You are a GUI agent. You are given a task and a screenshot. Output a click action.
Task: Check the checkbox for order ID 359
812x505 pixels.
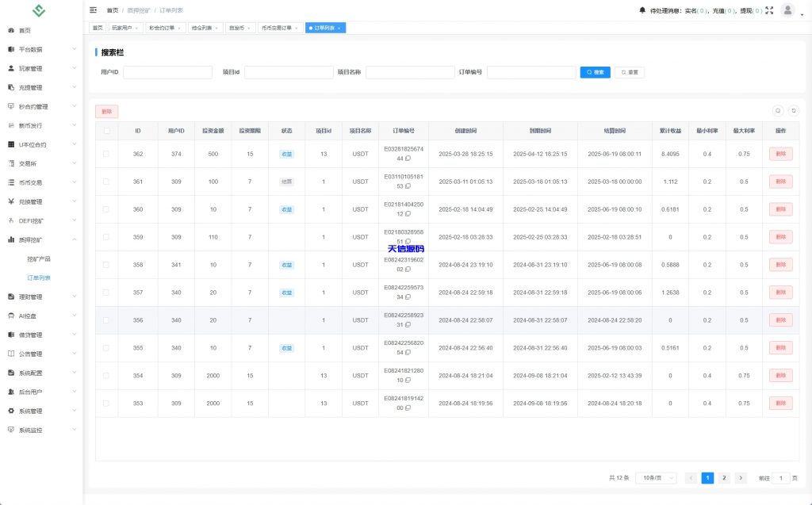click(106, 237)
